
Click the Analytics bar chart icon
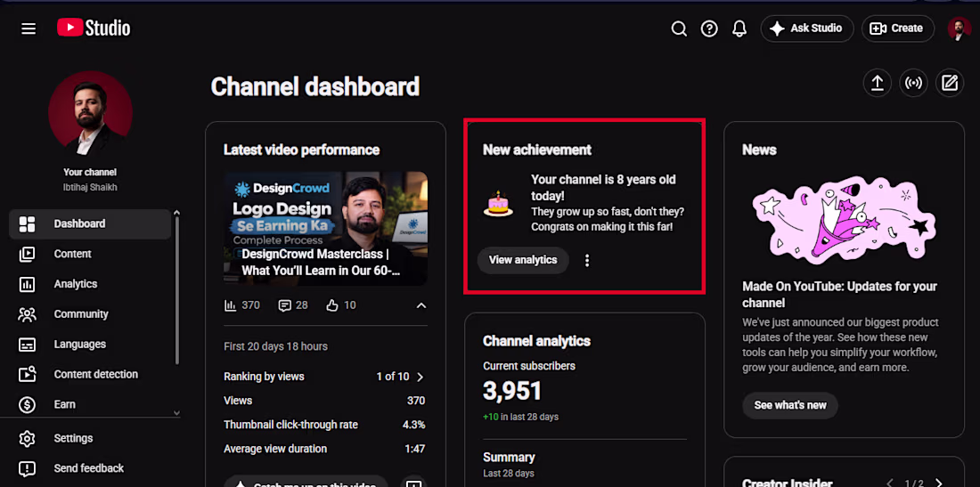click(27, 284)
